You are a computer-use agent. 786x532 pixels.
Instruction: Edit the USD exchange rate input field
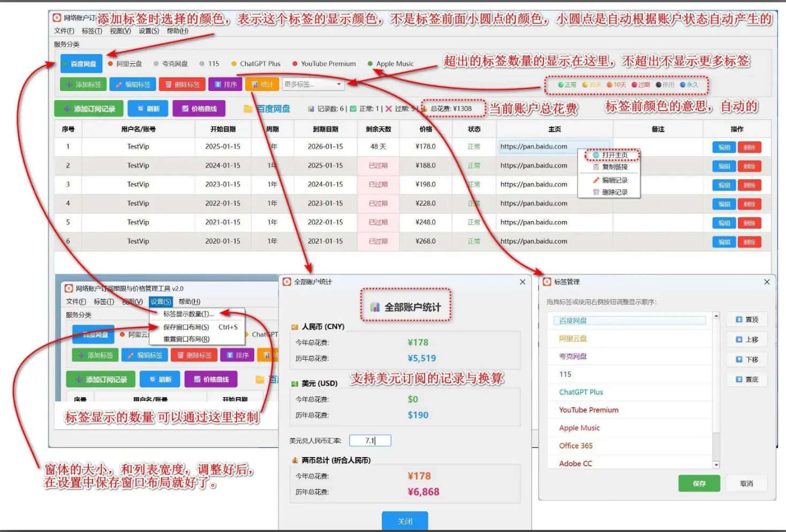[370, 440]
